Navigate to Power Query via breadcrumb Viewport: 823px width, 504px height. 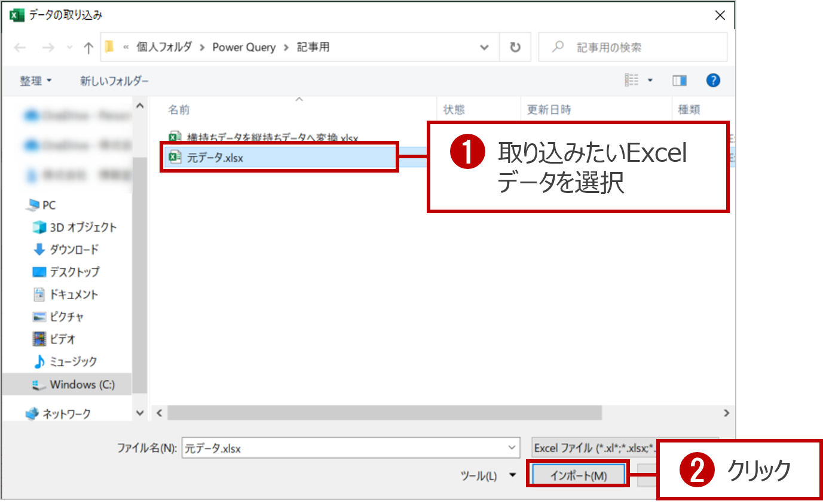244,47
